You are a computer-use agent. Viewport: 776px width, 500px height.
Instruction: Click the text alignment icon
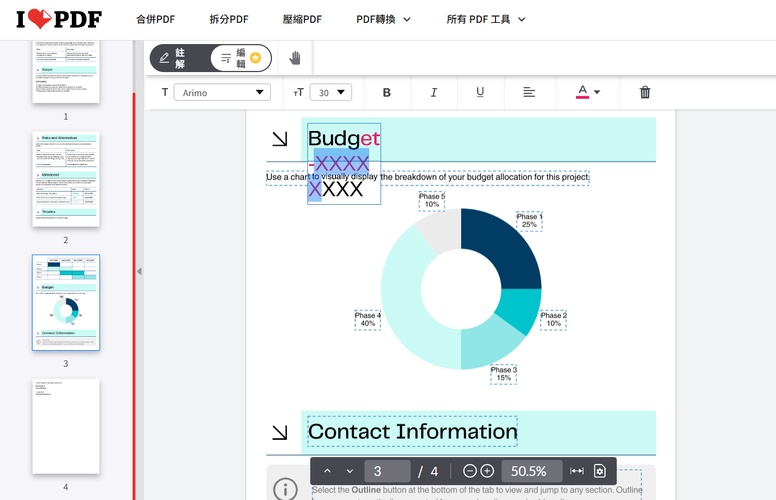point(529,92)
